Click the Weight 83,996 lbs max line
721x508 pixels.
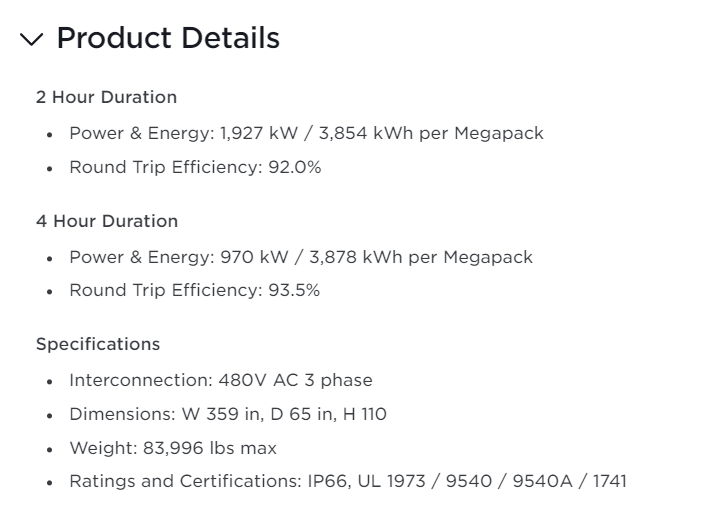click(172, 448)
